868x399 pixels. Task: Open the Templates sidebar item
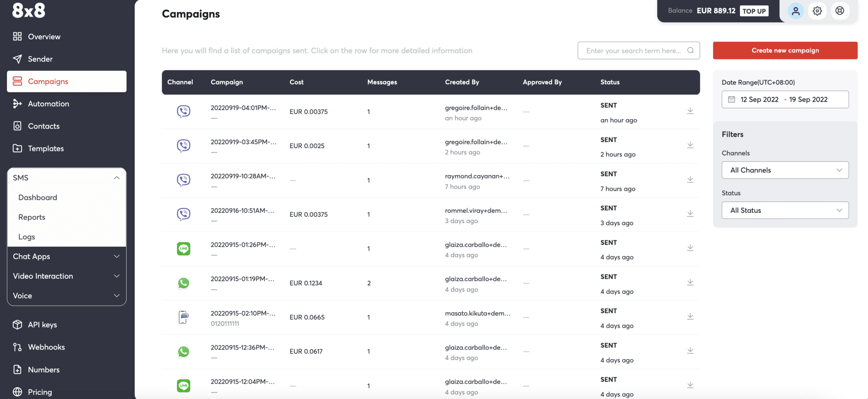click(46, 148)
